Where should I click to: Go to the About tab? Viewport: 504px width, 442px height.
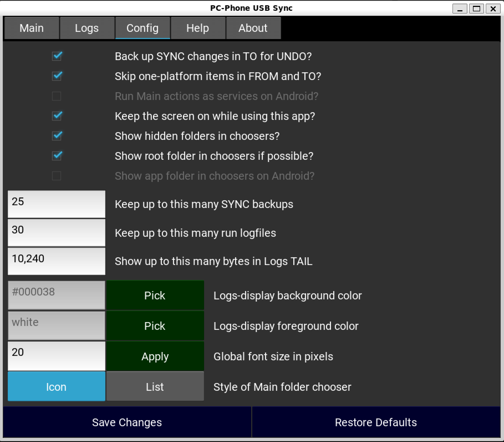click(253, 28)
